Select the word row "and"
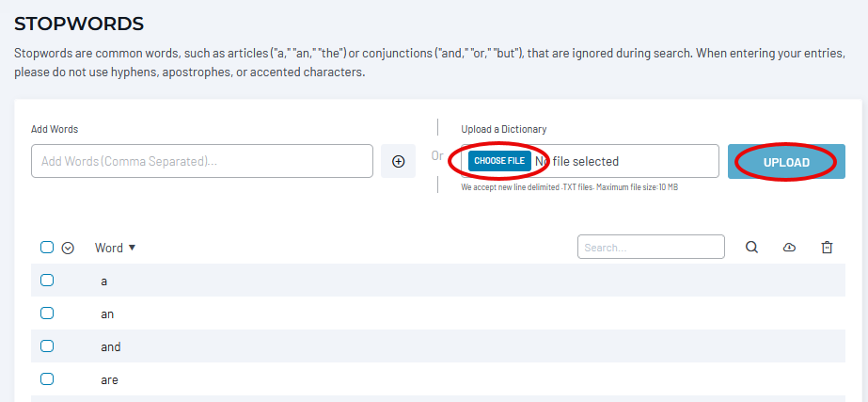Screen dimensions: 868x402 438,346
